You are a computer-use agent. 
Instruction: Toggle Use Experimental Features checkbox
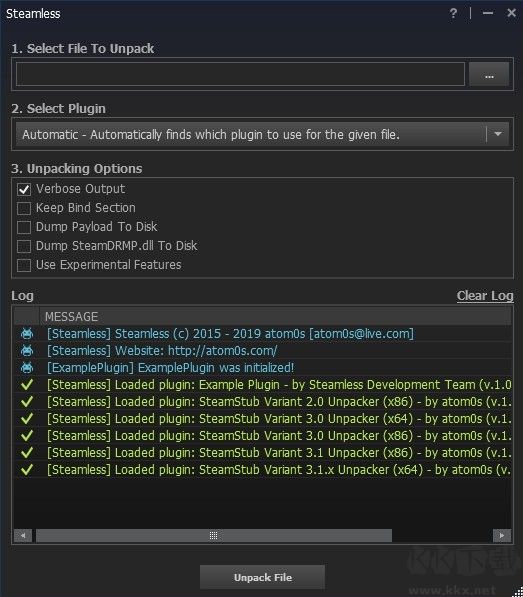[24, 265]
